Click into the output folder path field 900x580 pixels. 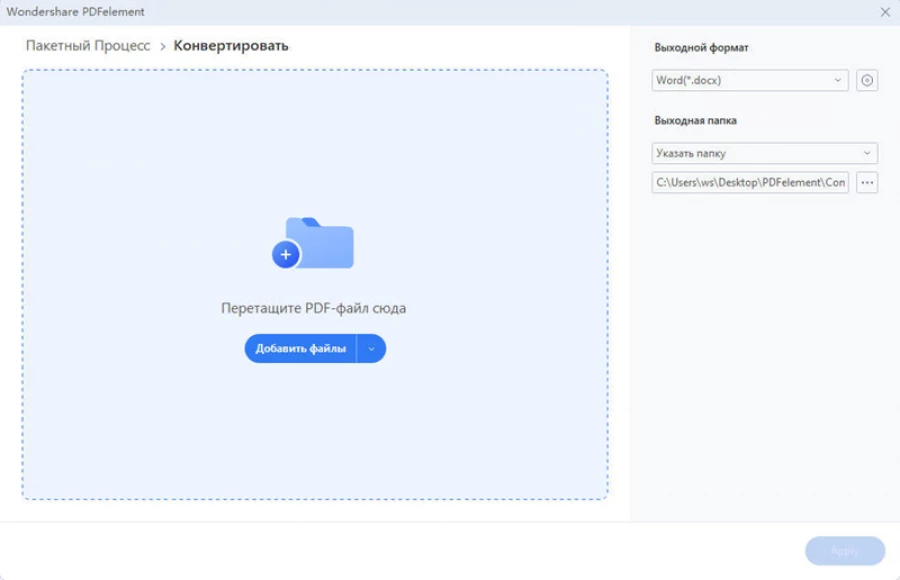coord(750,183)
